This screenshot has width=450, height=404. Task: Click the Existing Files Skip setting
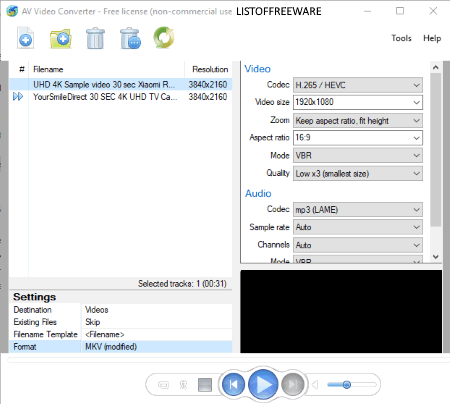point(120,322)
